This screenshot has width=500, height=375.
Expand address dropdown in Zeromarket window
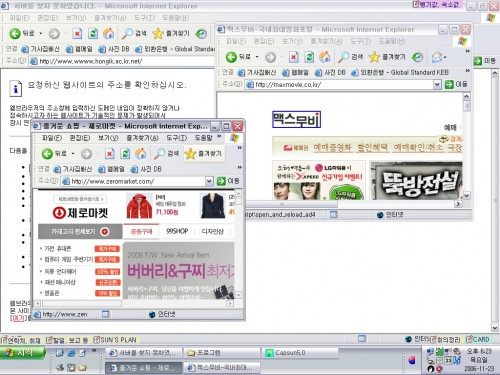click(x=209, y=181)
